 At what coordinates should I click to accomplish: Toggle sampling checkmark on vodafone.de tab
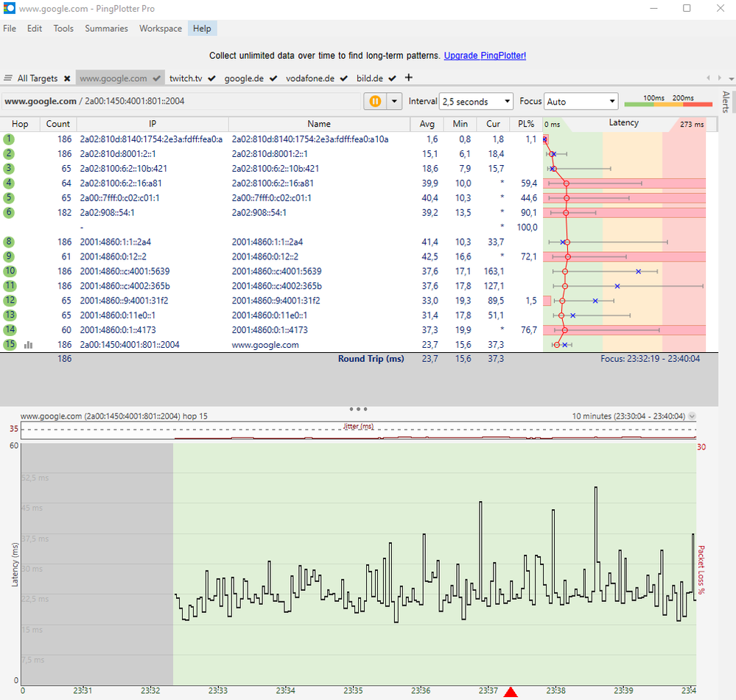coord(343,77)
